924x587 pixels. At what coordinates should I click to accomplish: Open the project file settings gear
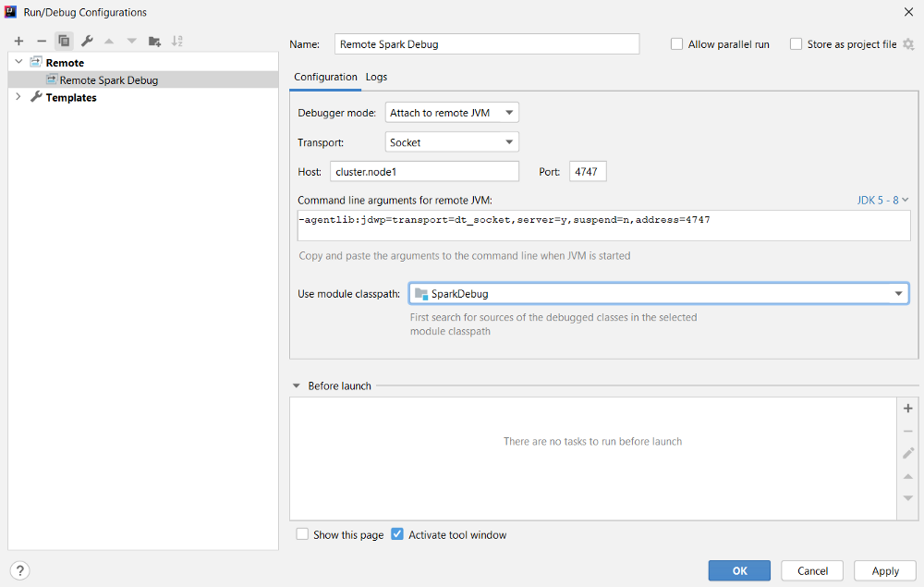click(x=908, y=44)
